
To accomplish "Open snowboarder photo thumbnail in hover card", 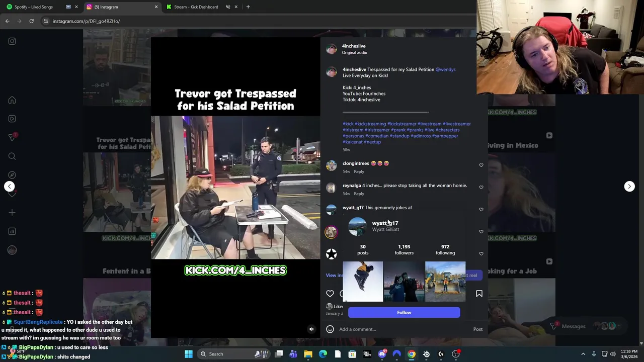I will (x=363, y=282).
